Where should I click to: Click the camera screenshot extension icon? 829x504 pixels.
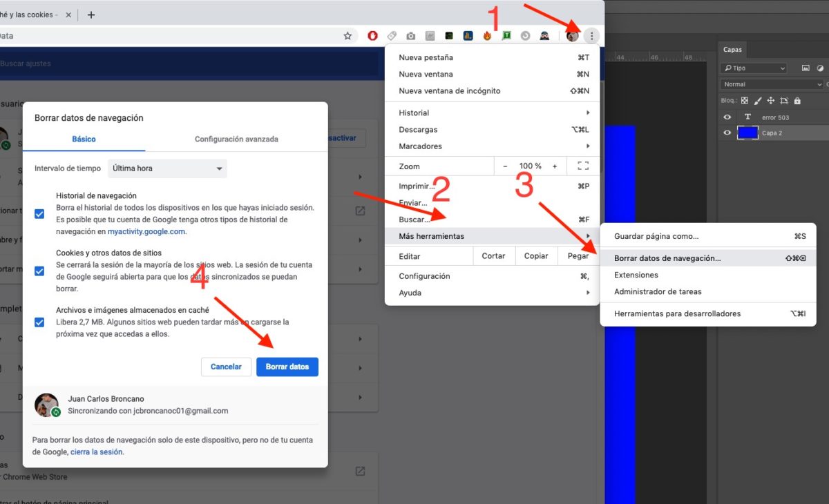click(x=411, y=36)
